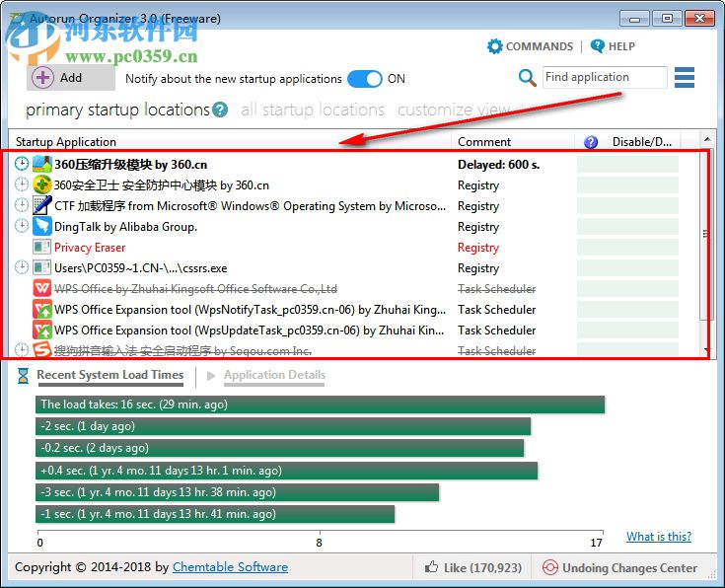Click delay clock icon for 360安全卫士
This screenshot has width=725, height=588.
click(x=22, y=184)
